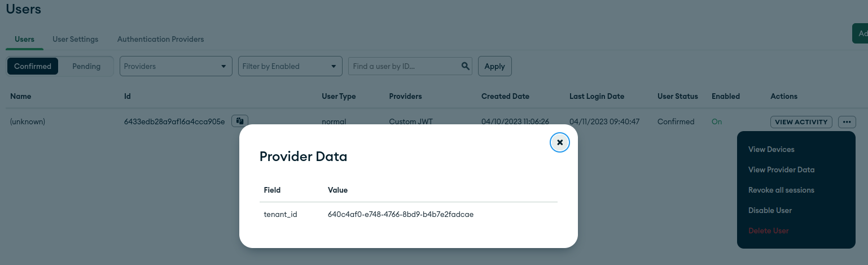
Task: Expand the Providers filter dropdown
Action: pos(176,66)
